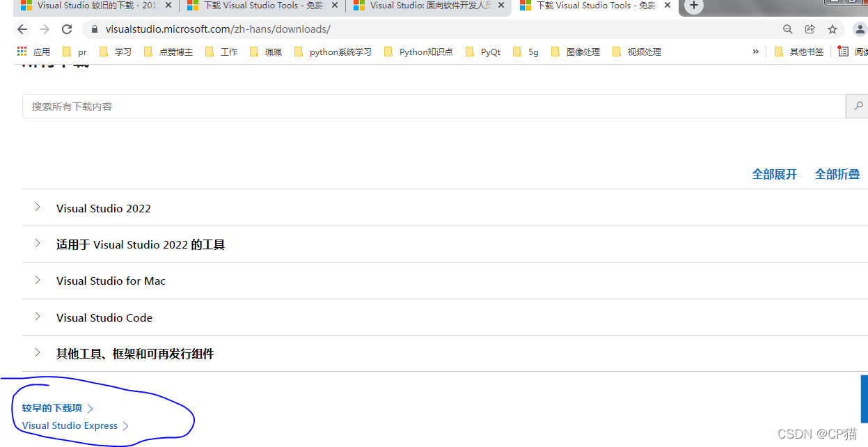The height and width of the screenshot is (447, 868).
Task: Open the 工作 bookmark folder
Action: pos(221,52)
